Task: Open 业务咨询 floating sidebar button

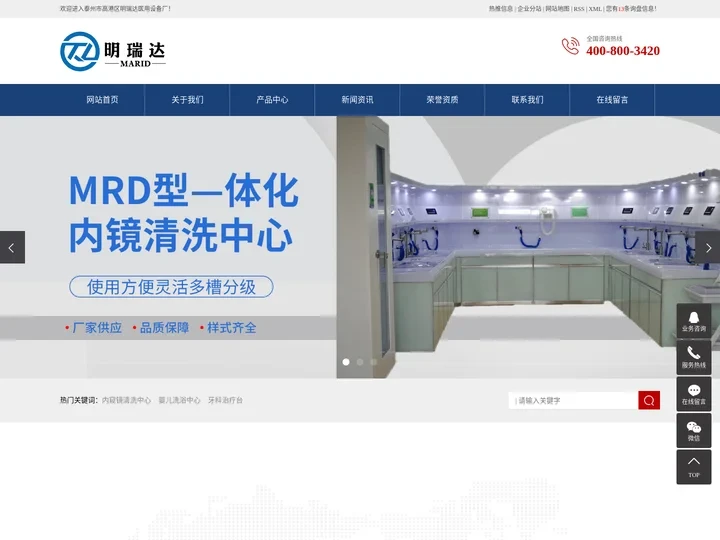Action: (694, 321)
